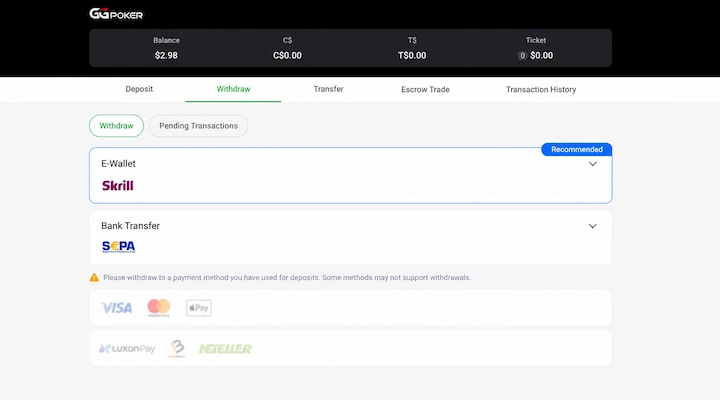Expand the Bank Transfer section chevron

(x=593, y=226)
